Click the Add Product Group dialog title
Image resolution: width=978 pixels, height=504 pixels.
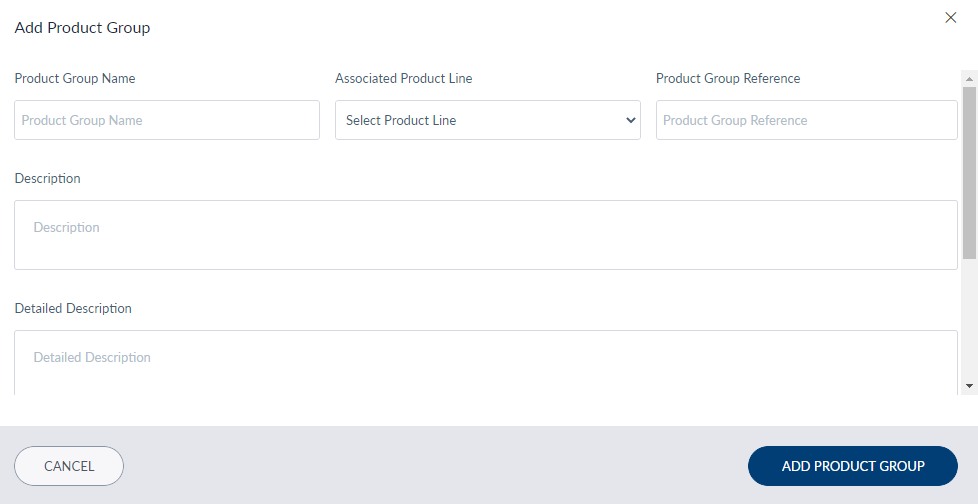[x=82, y=27]
